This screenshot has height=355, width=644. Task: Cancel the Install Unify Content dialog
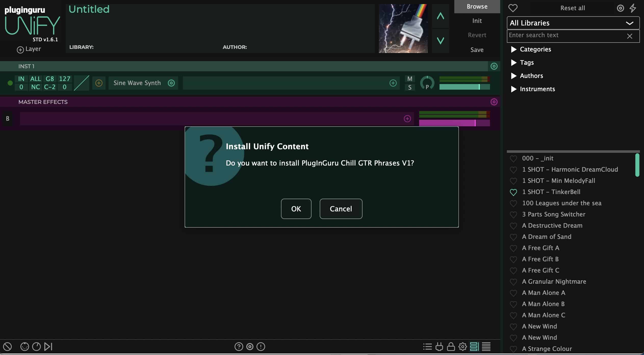tap(341, 209)
